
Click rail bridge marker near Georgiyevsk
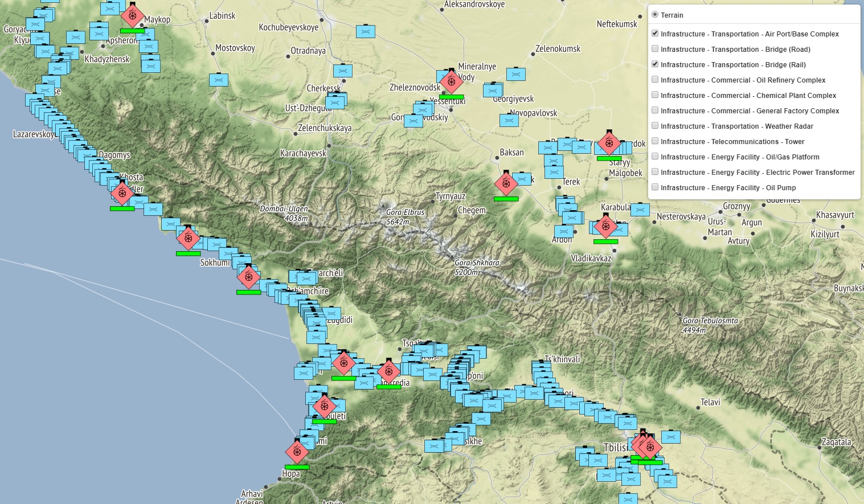tap(493, 89)
